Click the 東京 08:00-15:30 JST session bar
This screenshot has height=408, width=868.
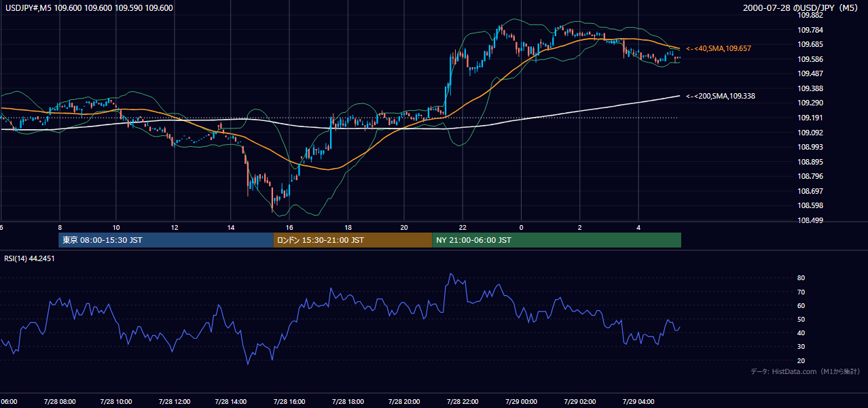(x=166, y=240)
